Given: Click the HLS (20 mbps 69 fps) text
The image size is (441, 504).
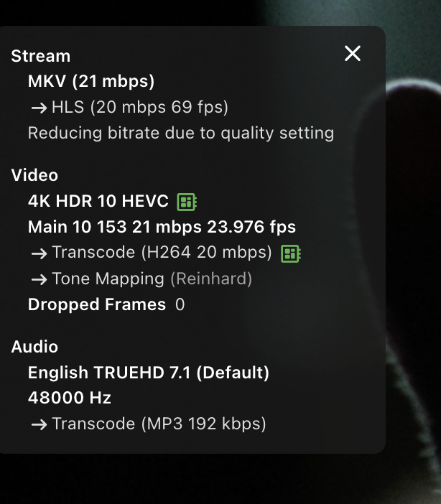Looking at the screenshot, I should [140, 108].
